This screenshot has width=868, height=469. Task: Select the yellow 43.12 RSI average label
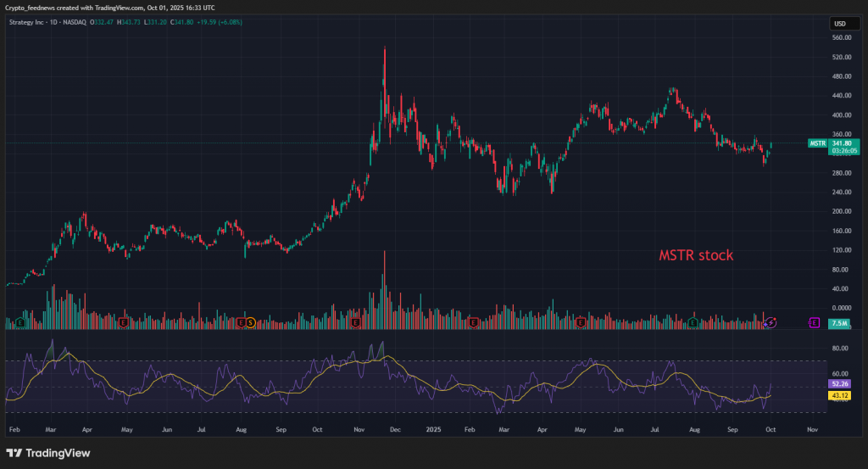coord(839,395)
